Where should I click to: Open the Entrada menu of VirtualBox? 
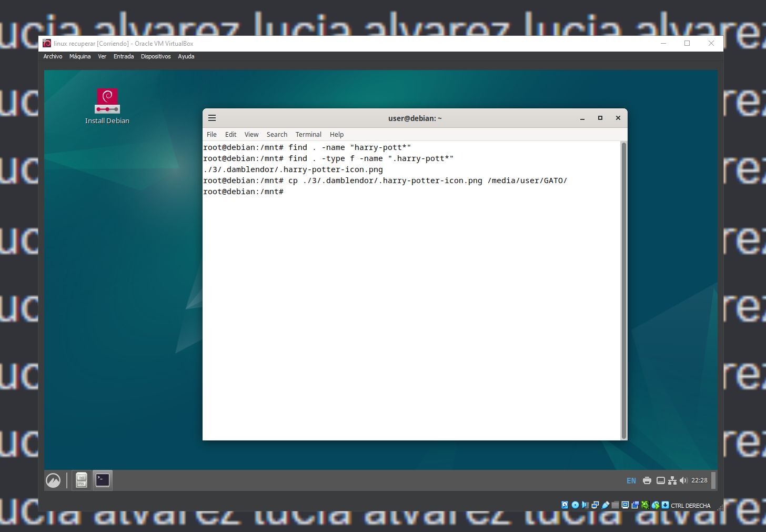pyautogui.click(x=123, y=56)
